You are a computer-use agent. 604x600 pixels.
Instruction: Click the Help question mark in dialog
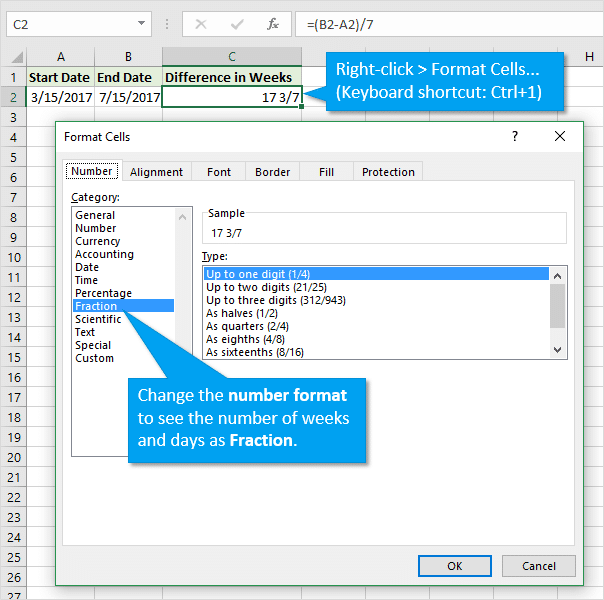(515, 136)
